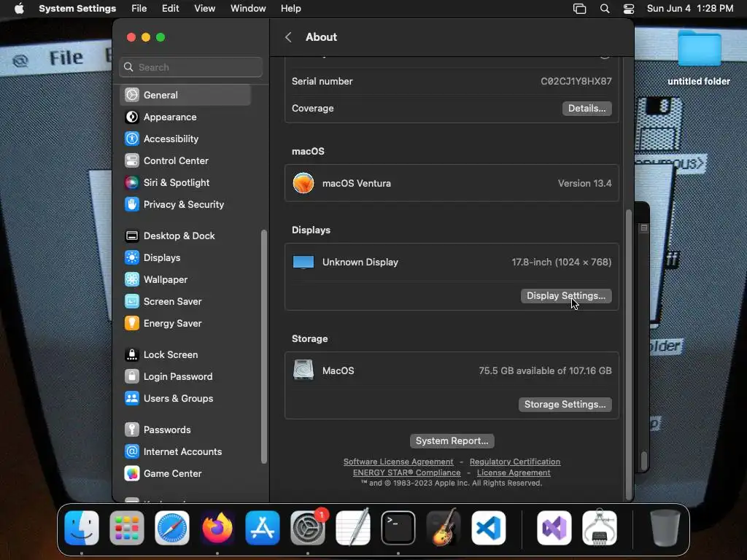Open Spotlight search in the menu bar
The image size is (747, 560).
(x=605, y=9)
